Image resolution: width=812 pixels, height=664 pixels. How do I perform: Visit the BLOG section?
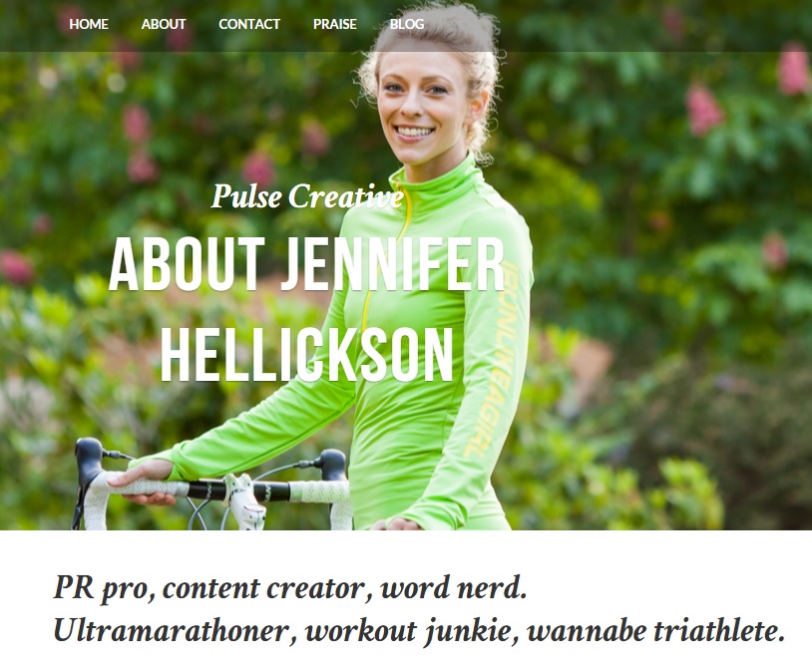[407, 24]
